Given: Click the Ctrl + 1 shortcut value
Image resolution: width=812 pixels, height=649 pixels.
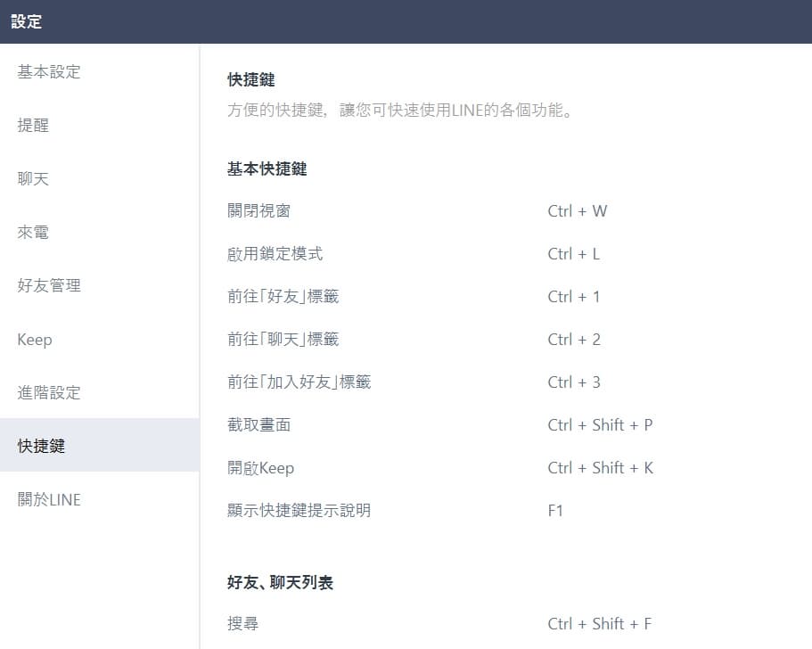Looking at the screenshot, I should tap(574, 296).
